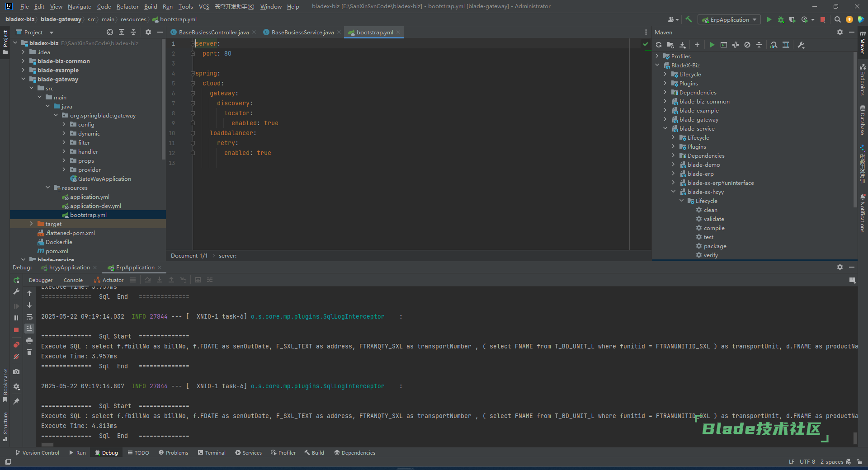Open the Profiler tool window
The height and width of the screenshot is (470, 868).
pyautogui.click(x=283, y=452)
